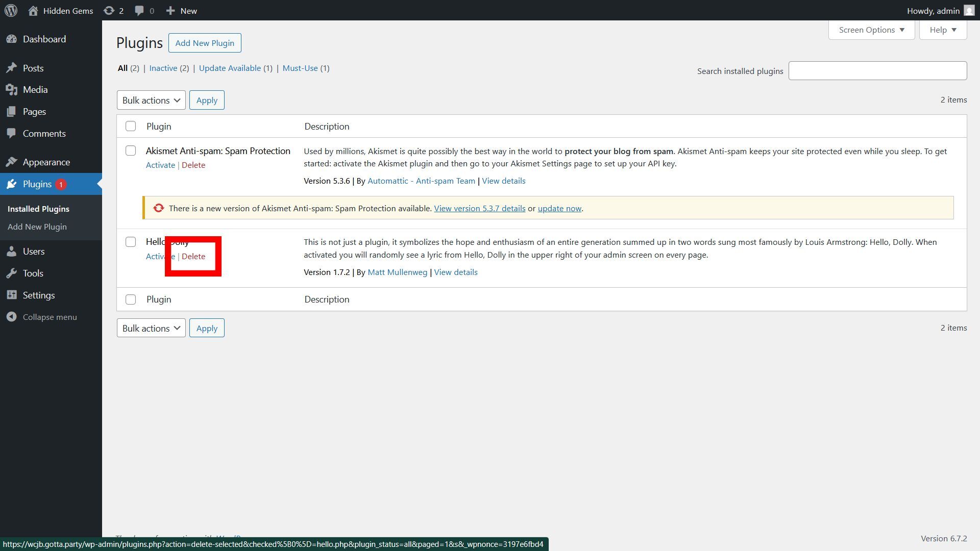Screen dimensions: 980x551
Task: Click the Pages icon in sidebar
Action: tap(12, 112)
